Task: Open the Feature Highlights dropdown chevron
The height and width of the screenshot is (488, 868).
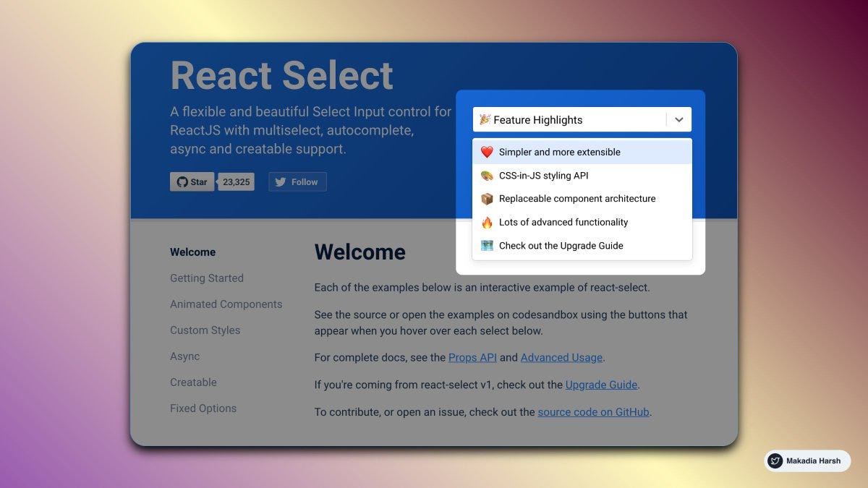Action: point(678,119)
